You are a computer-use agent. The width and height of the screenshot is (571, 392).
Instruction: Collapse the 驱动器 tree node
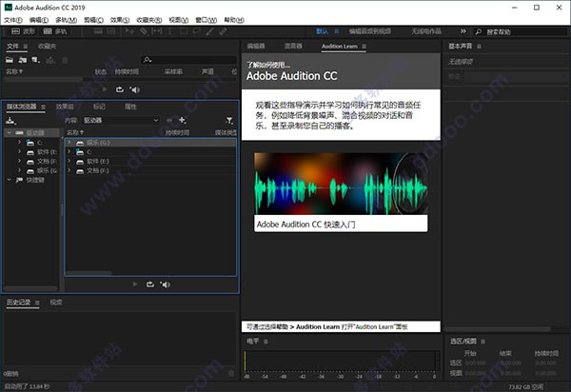tap(10, 133)
